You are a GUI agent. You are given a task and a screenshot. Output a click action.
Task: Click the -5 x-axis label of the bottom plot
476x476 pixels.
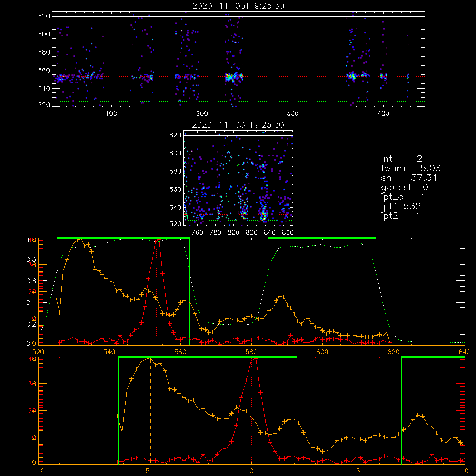click(x=145, y=471)
